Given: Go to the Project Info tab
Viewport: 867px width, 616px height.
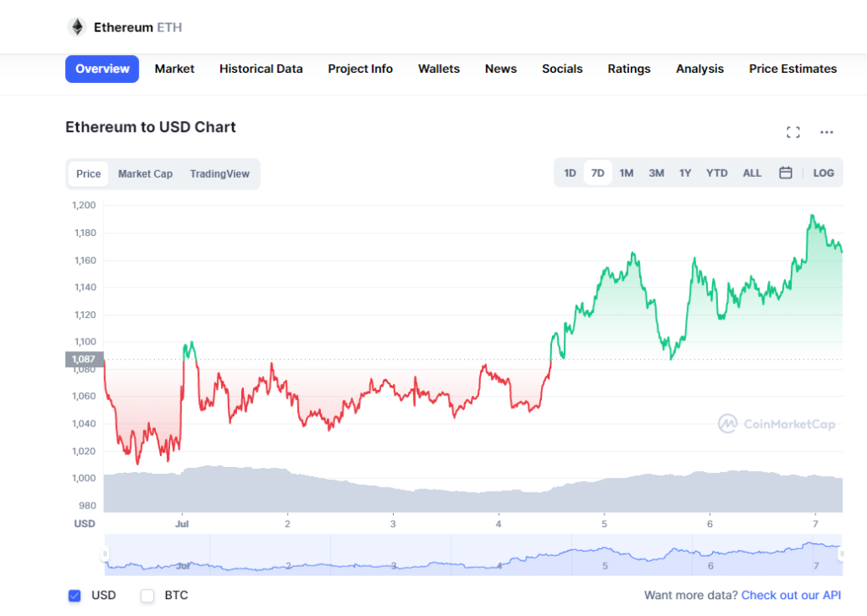Looking at the screenshot, I should pos(360,69).
